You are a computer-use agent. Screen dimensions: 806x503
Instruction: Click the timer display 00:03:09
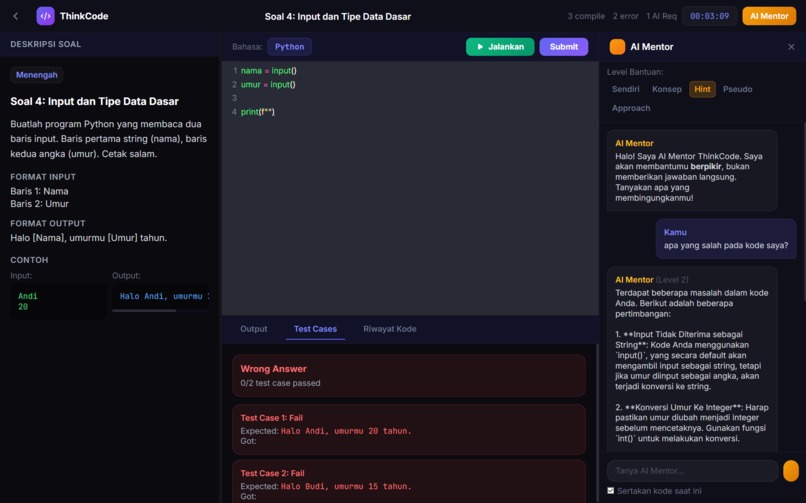pos(709,16)
